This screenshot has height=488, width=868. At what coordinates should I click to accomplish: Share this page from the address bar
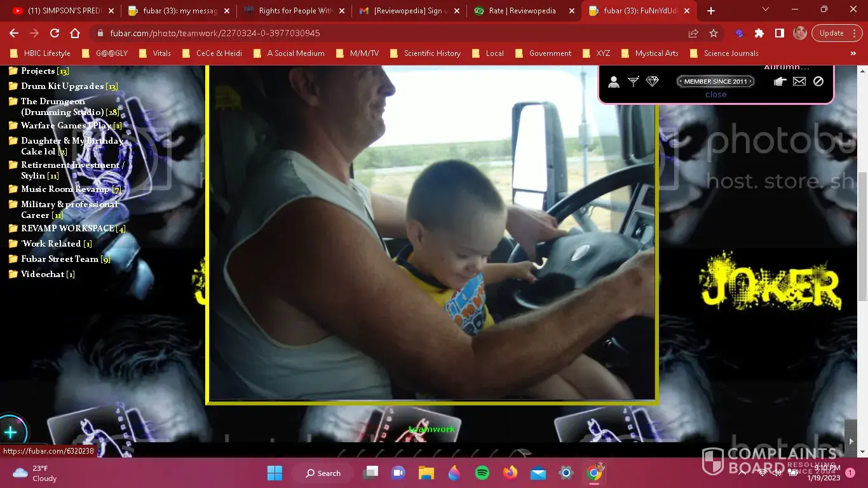(693, 33)
